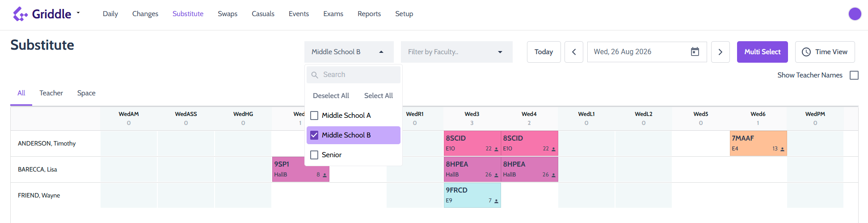Click student count icon on 7MAAF

[x=783, y=149]
